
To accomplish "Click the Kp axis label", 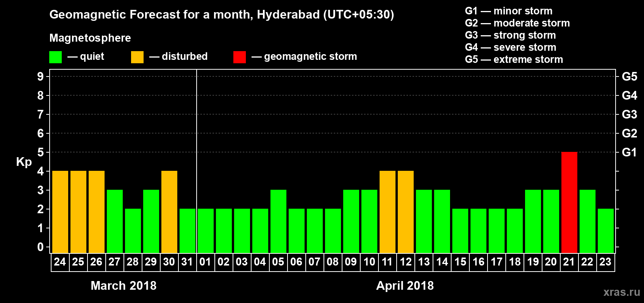I will [x=24, y=162].
